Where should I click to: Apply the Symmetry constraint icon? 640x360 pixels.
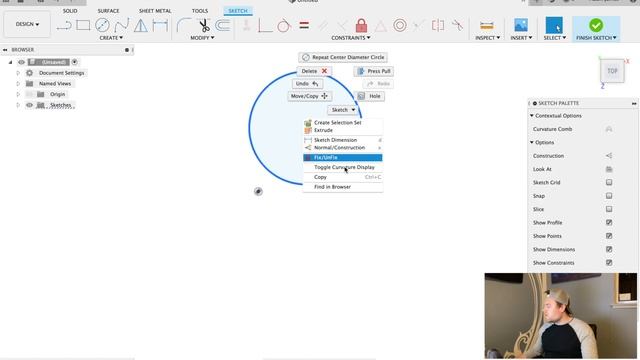click(438, 25)
